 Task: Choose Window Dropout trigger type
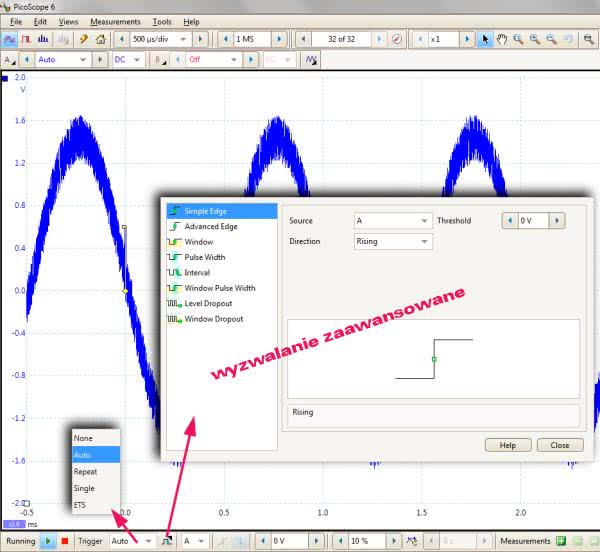tap(213, 319)
